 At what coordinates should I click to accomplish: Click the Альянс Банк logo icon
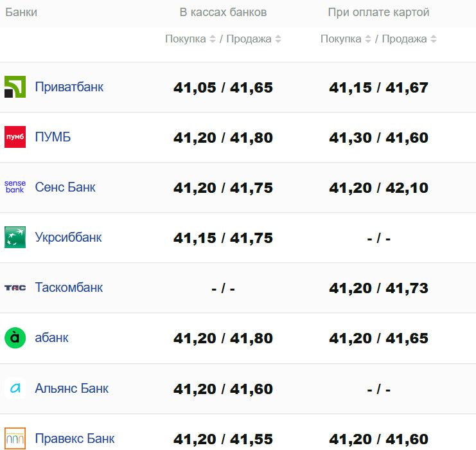pyautogui.click(x=15, y=388)
